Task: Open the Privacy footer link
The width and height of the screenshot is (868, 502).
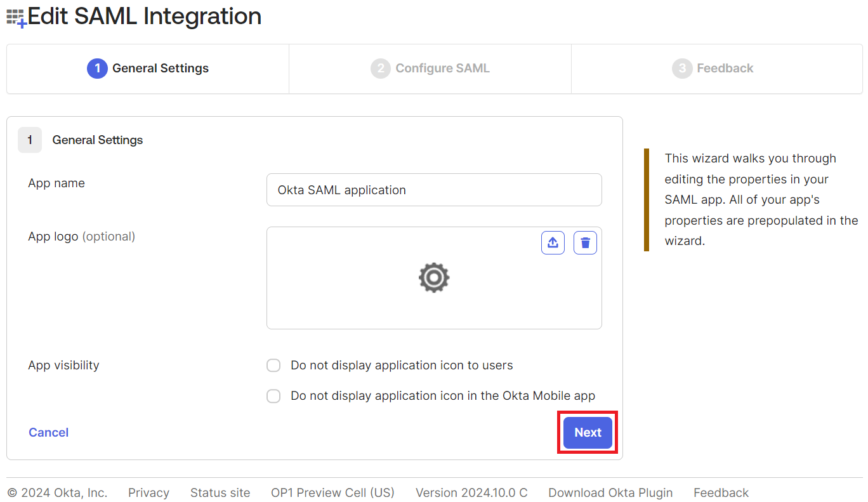Action: (148, 492)
